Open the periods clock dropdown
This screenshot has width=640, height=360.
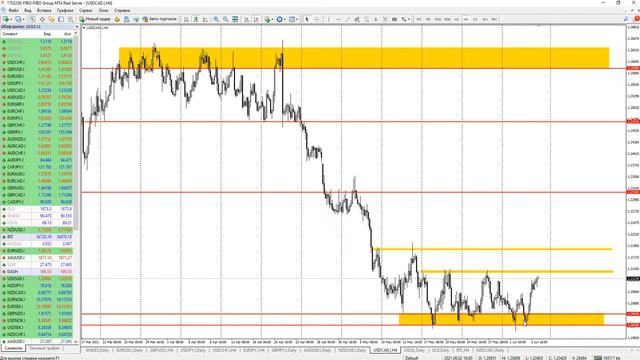(x=281, y=19)
